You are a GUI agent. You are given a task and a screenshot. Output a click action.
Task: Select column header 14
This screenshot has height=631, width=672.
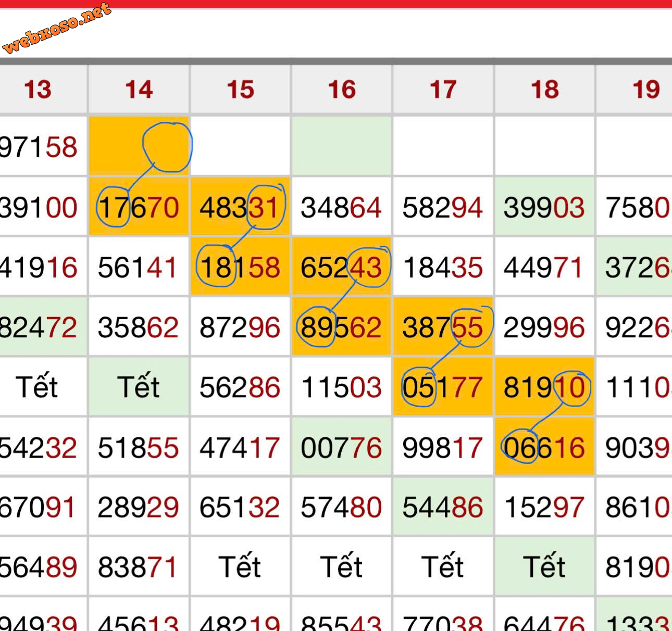coord(139,89)
